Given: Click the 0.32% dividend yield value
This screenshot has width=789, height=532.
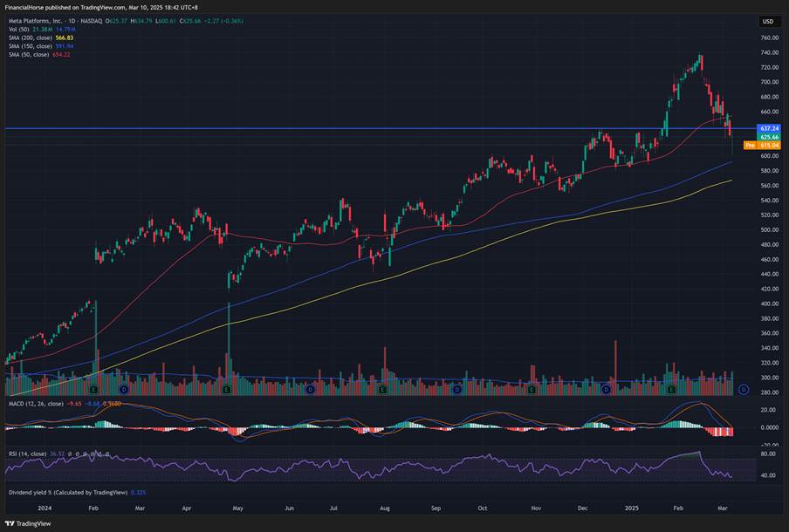Looking at the screenshot, I should click(139, 493).
